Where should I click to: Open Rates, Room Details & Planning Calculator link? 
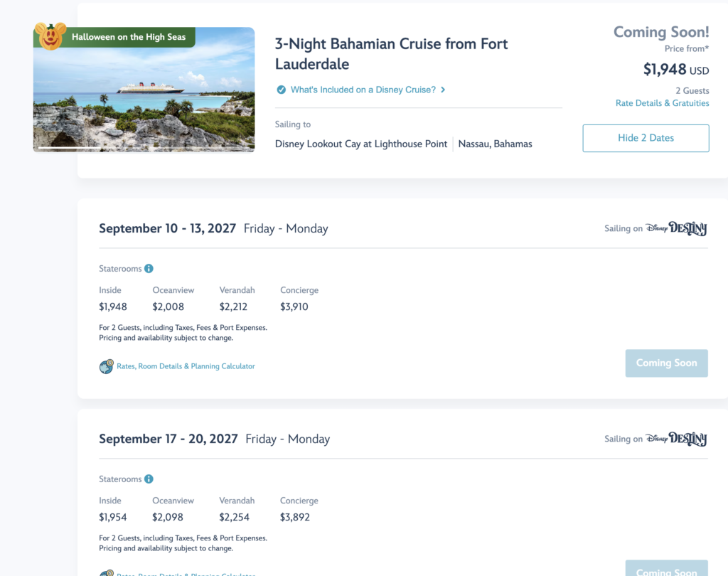click(186, 366)
